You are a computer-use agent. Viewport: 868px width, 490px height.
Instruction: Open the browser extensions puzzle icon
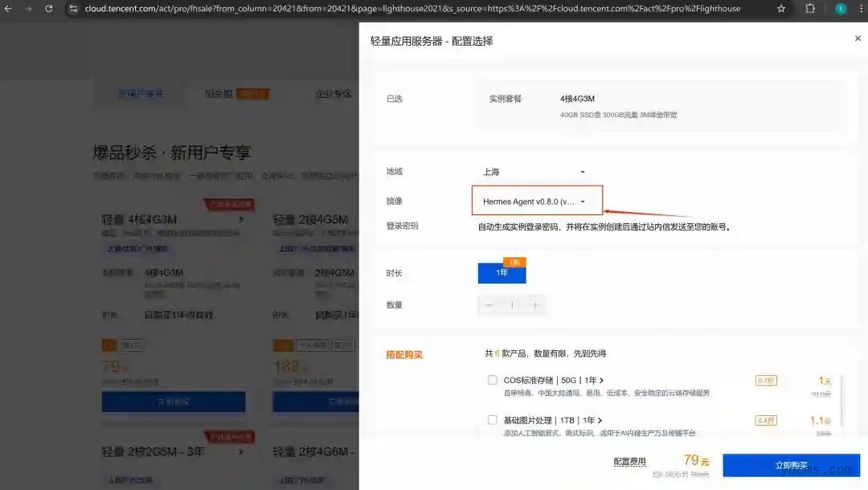809,9
